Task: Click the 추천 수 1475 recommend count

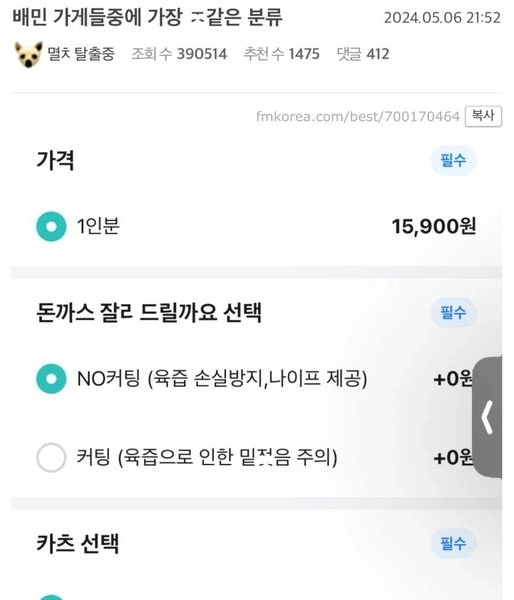Action: pyautogui.click(x=282, y=54)
